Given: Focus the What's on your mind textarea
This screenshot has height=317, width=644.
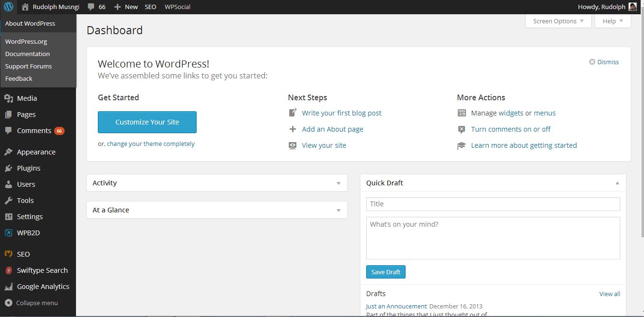Looking at the screenshot, I should [x=493, y=238].
